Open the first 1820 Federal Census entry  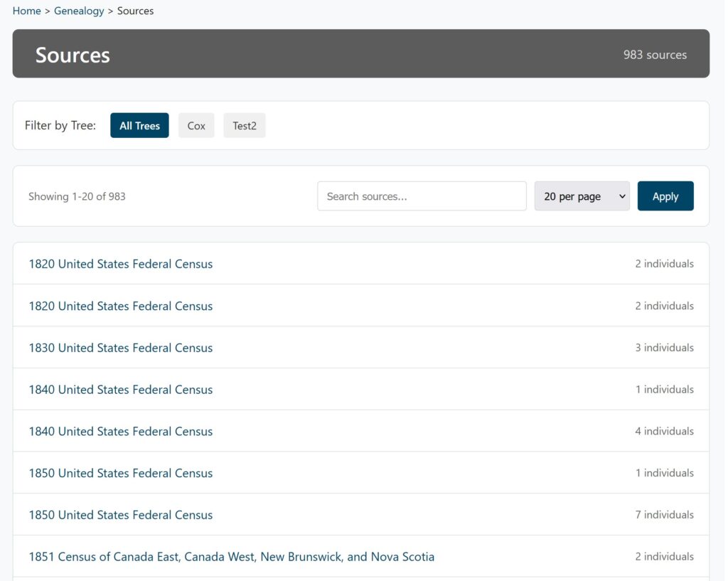pos(120,264)
